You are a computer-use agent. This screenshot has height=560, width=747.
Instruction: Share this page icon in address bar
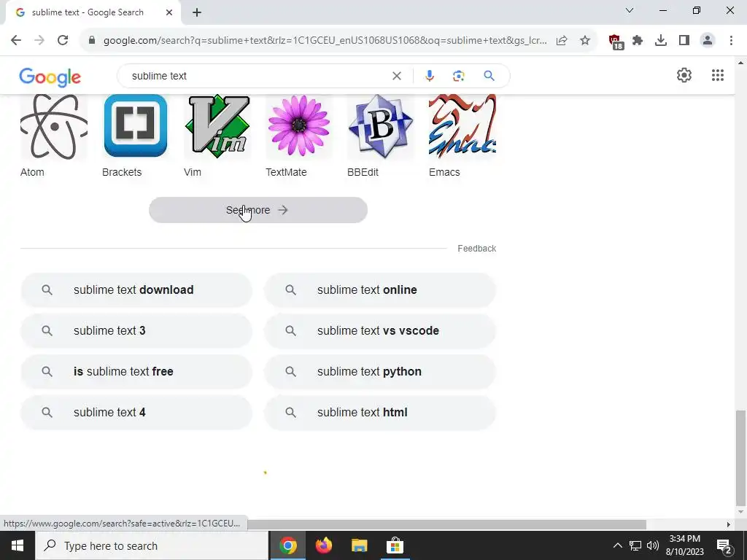point(562,41)
